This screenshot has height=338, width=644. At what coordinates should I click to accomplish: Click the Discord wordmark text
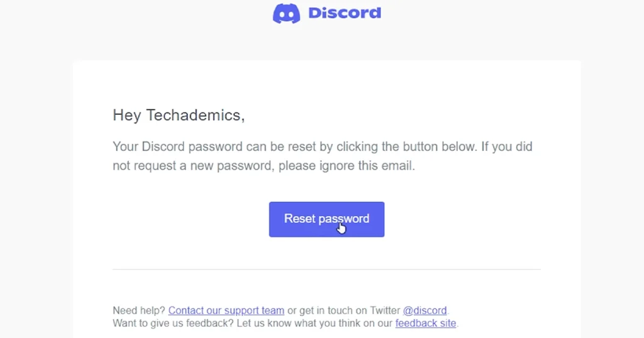point(345,13)
